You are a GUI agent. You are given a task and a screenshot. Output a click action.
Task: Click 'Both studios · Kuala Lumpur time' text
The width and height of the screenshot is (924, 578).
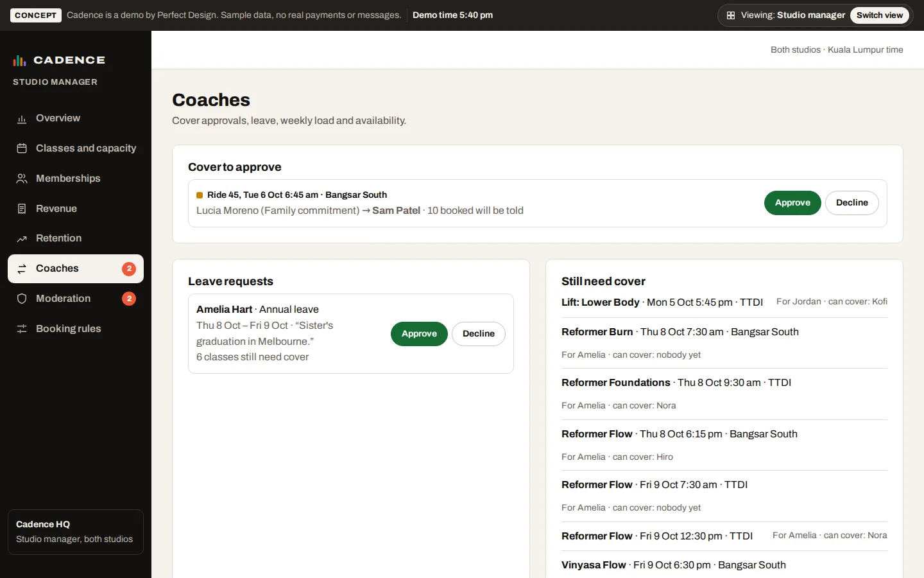[x=837, y=50]
